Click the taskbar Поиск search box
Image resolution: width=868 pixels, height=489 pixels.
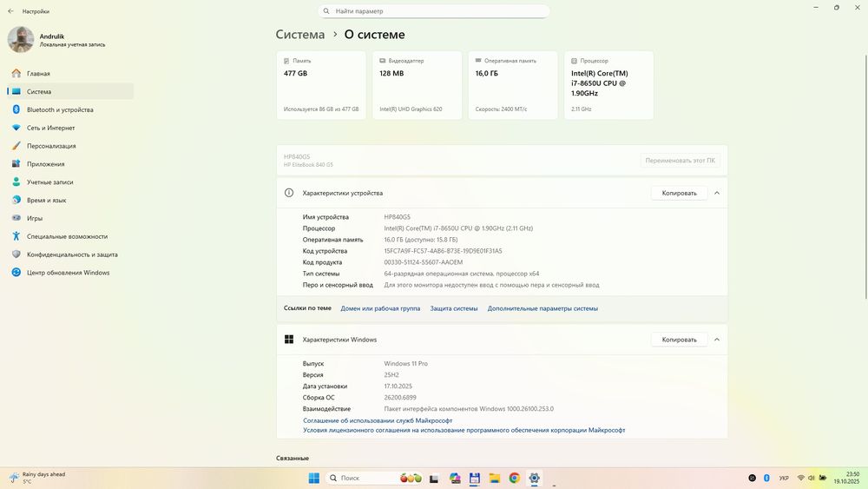375,478
